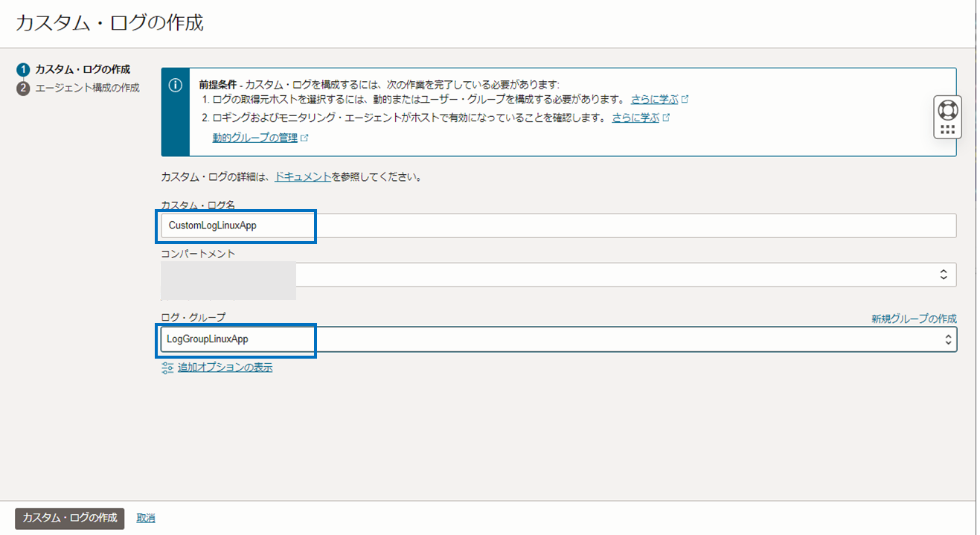
Task: Click the page title カスタム・ログの作成
Action: pyautogui.click(x=109, y=23)
